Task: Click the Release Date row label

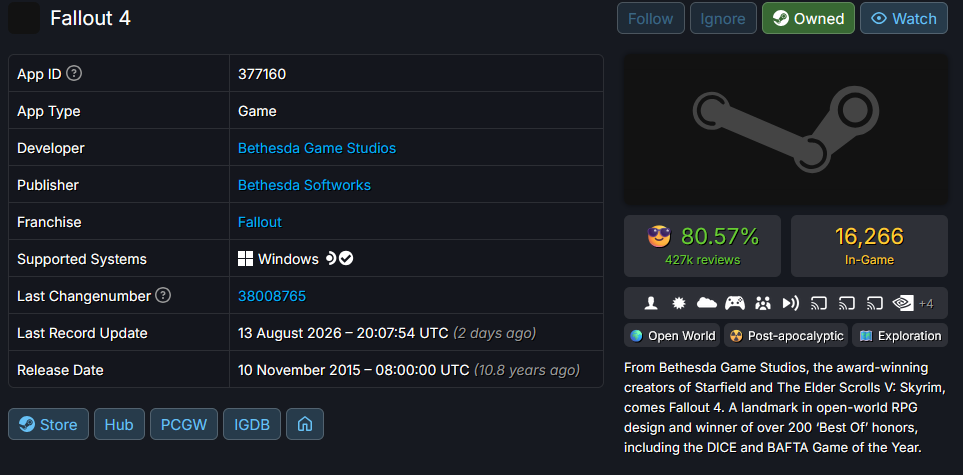Action: (60, 370)
